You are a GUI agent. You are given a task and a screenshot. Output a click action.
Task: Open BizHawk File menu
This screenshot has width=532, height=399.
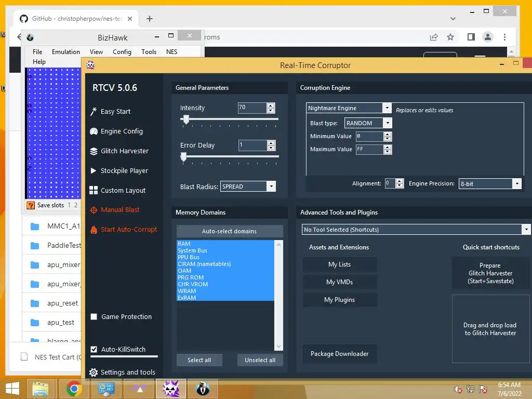pos(37,51)
